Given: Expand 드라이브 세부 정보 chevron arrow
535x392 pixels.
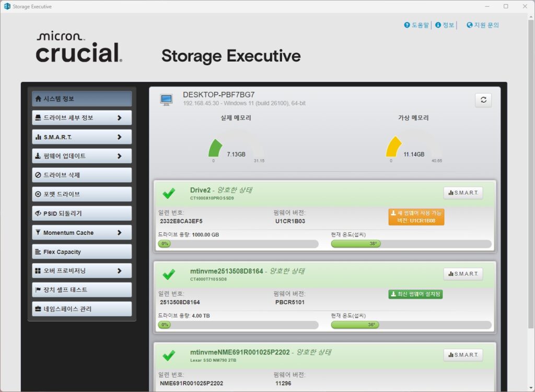Looking at the screenshot, I should click(x=120, y=118).
